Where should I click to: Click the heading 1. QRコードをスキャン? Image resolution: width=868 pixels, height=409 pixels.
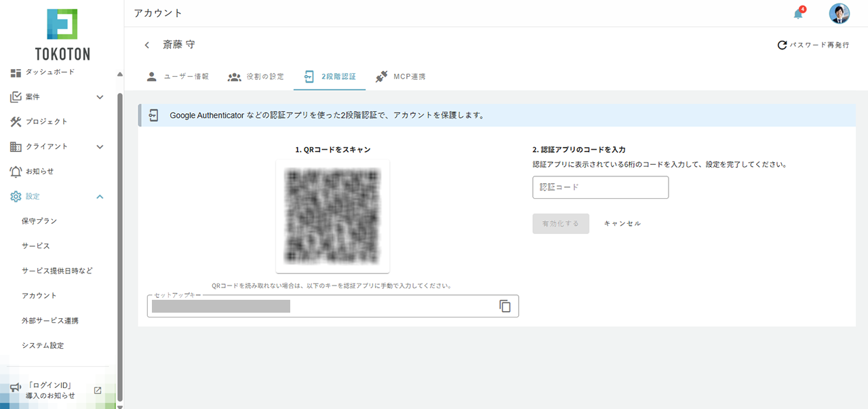point(333,149)
